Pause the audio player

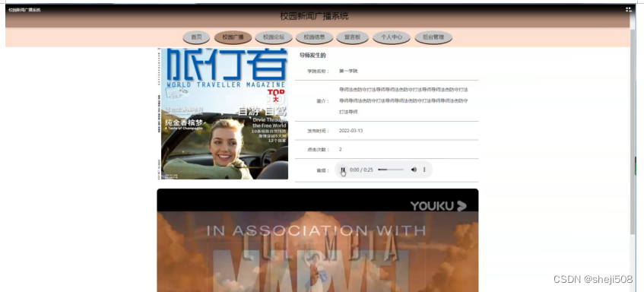pyautogui.click(x=343, y=170)
